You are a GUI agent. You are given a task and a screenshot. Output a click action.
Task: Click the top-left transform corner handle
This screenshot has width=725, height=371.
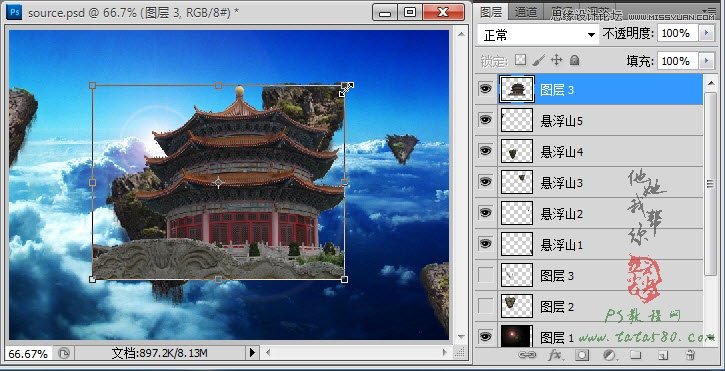[92, 86]
